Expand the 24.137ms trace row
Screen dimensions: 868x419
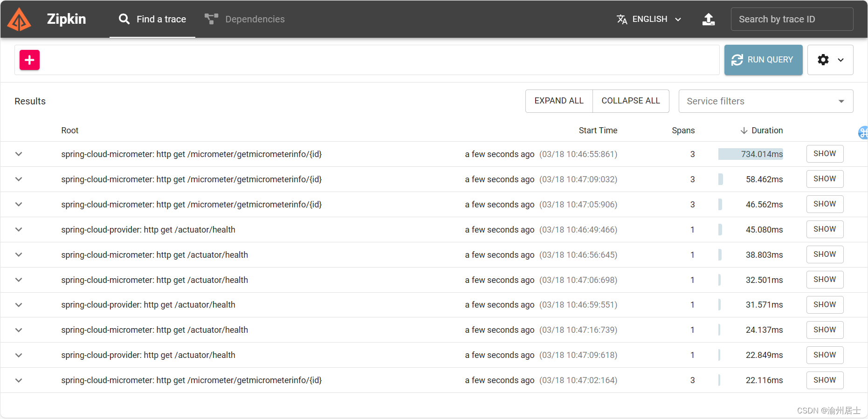tap(19, 330)
